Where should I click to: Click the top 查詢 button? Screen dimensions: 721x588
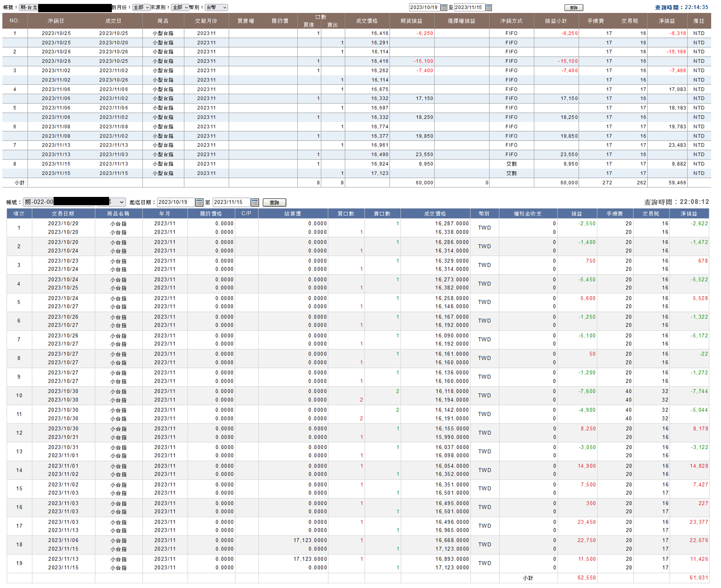click(574, 7)
